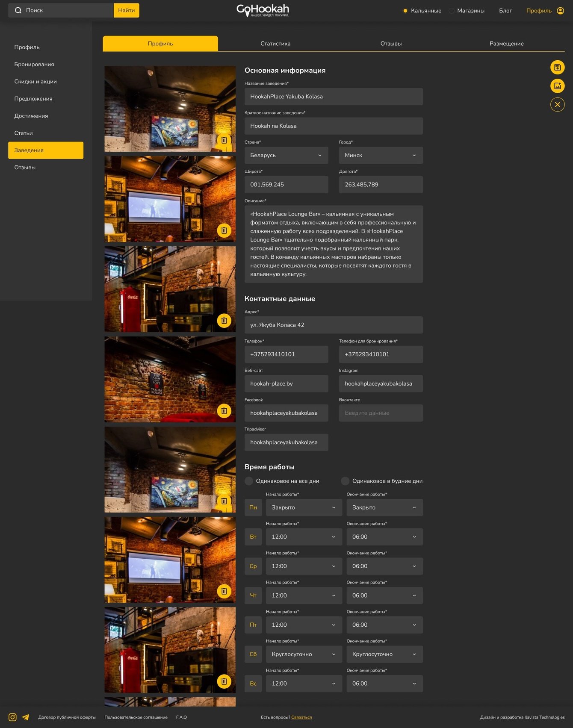Click the Вконтакте input field

click(x=381, y=413)
